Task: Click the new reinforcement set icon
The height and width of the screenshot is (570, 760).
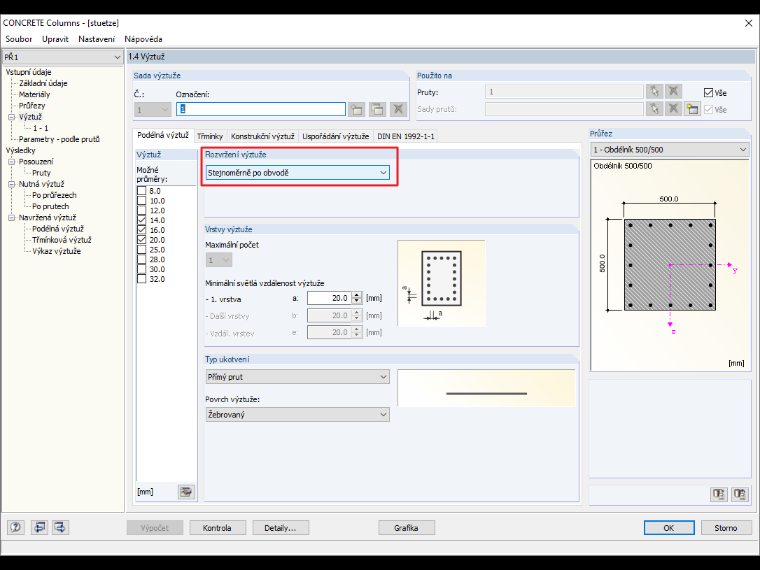Action: pyautogui.click(x=356, y=109)
